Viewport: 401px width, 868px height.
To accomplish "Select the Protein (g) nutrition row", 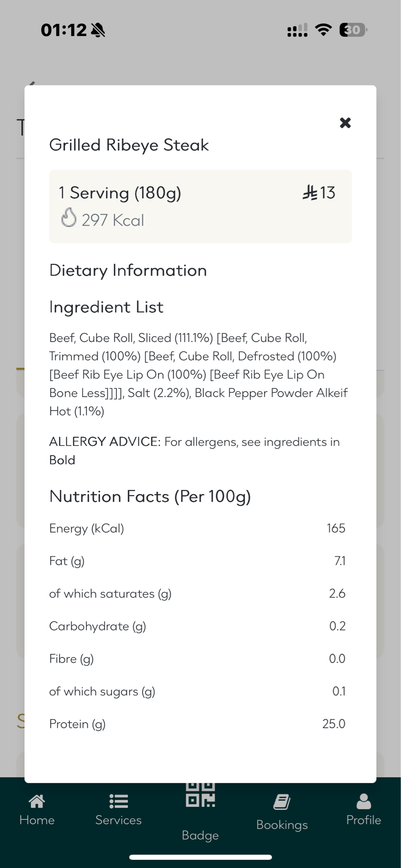I will [x=197, y=723].
